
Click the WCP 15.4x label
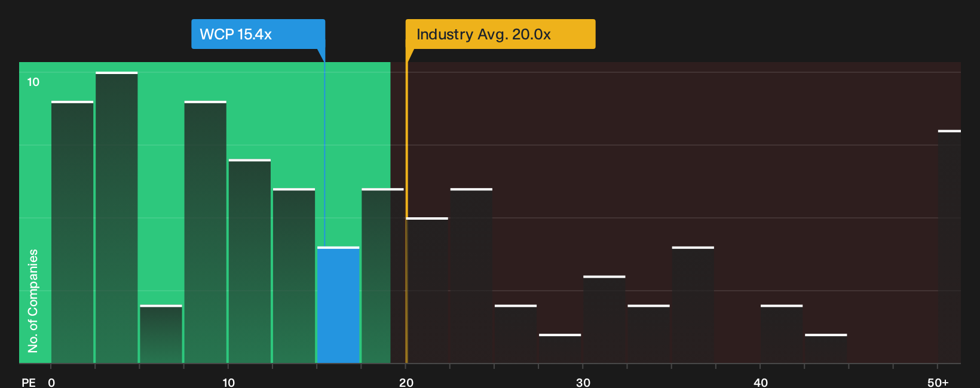(x=258, y=34)
